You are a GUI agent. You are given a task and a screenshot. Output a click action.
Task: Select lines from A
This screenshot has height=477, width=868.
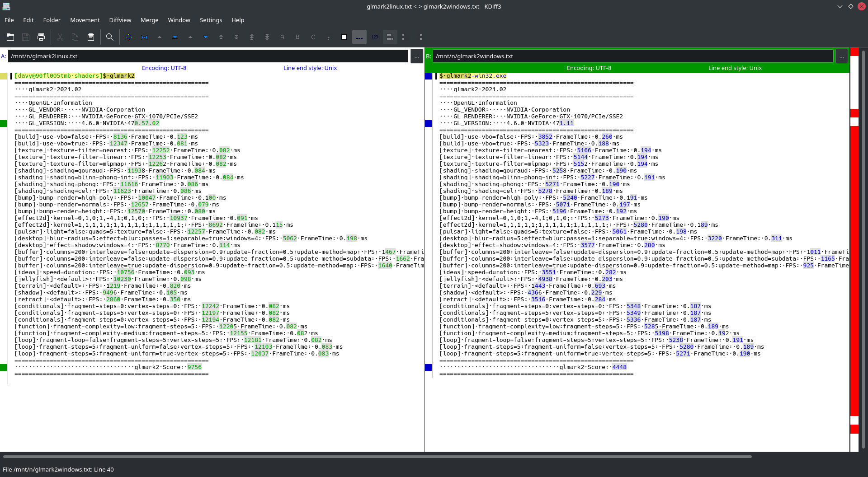tap(283, 37)
